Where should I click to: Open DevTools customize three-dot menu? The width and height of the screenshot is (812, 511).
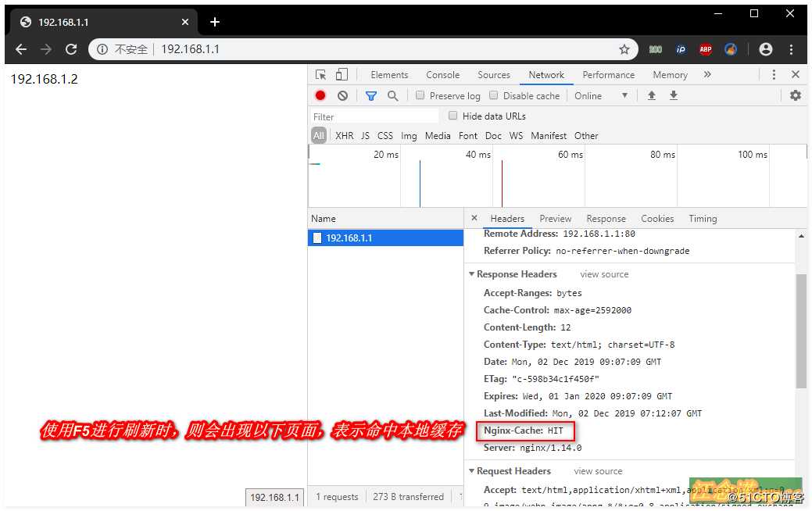(x=774, y=74)
